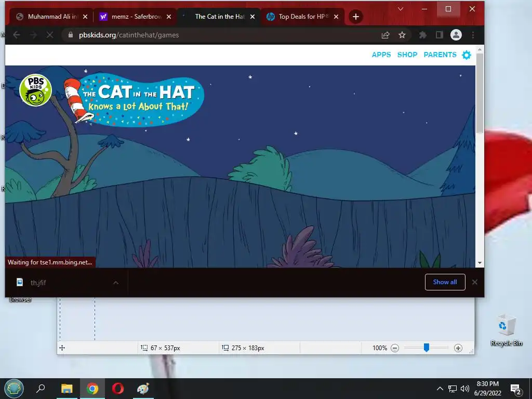Open File Explorer from the taskbar
532x399 pixels.
pyautogui.click(x=67, y=389)
